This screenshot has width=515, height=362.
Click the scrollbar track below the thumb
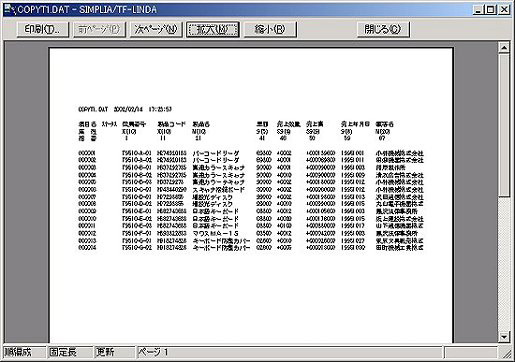click(x=504, y=264)
